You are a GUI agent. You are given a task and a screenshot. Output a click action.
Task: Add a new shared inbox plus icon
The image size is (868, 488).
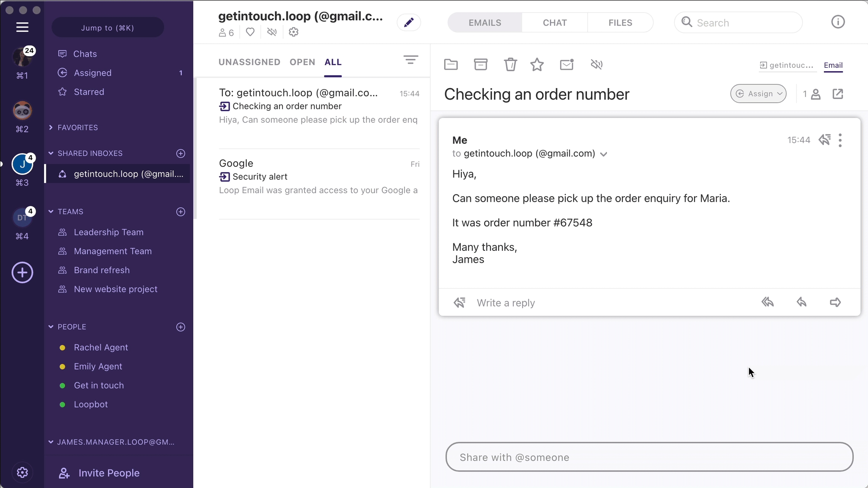click(181, 153)
